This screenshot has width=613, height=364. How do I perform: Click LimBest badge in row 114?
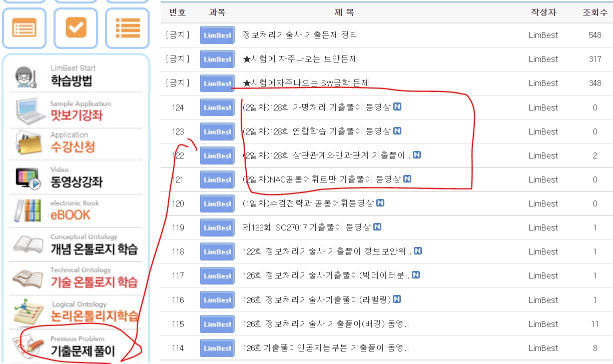pos(217,348)
